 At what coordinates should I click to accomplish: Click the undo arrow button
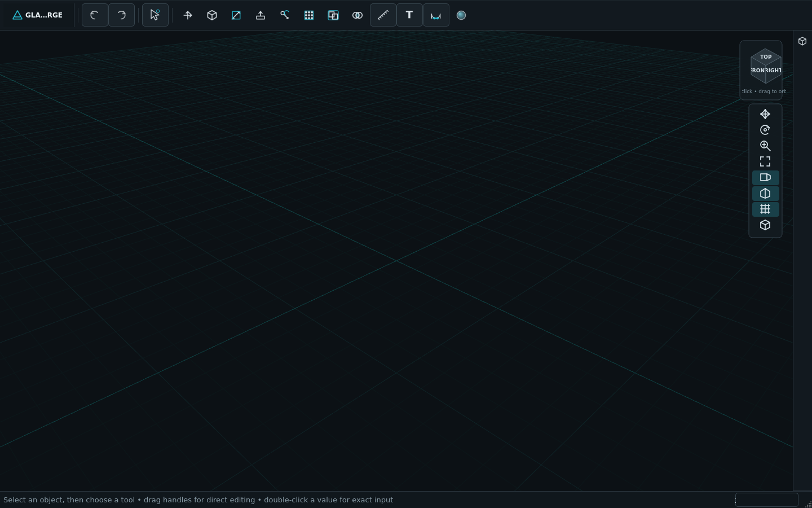click(x=95, y=15)
